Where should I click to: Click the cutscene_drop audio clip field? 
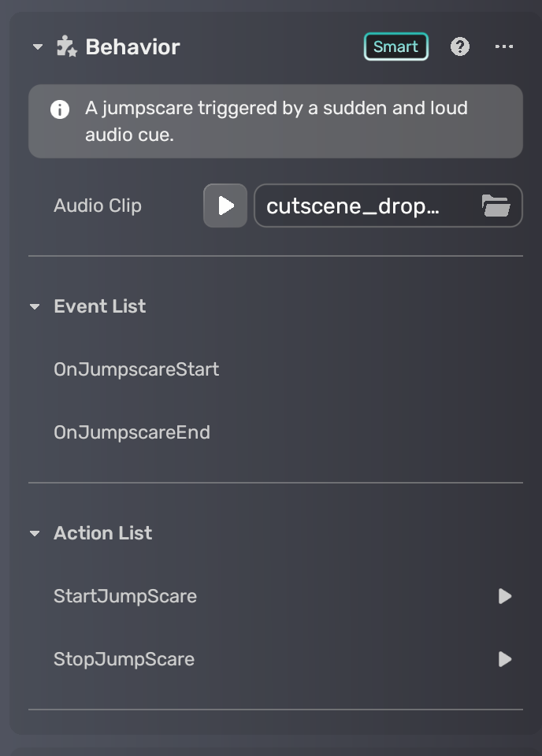point(362,206)
